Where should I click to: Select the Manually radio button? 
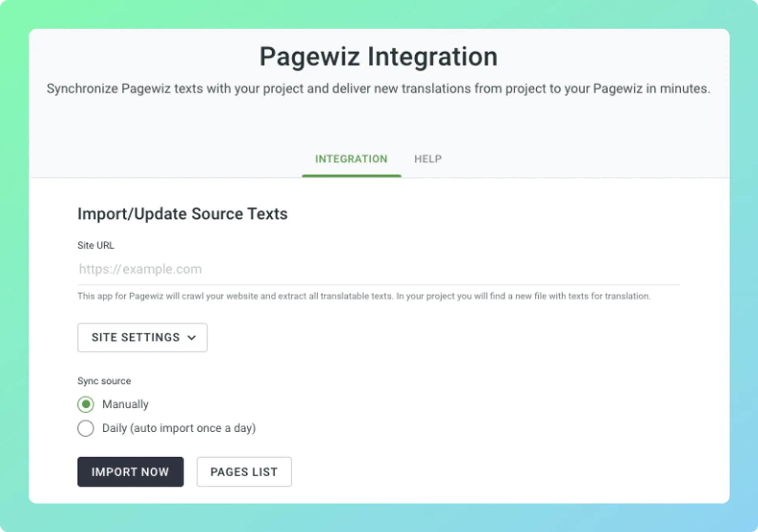click(86, 404)
